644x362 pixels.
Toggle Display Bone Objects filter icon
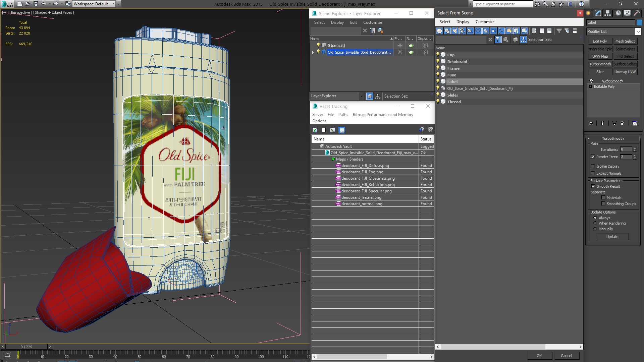point(501,31)
